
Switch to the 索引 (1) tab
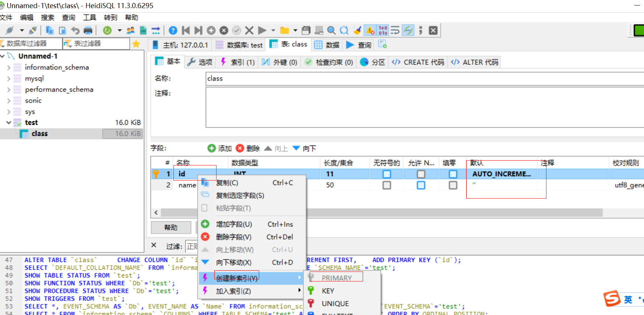click(x=237, y=62)
